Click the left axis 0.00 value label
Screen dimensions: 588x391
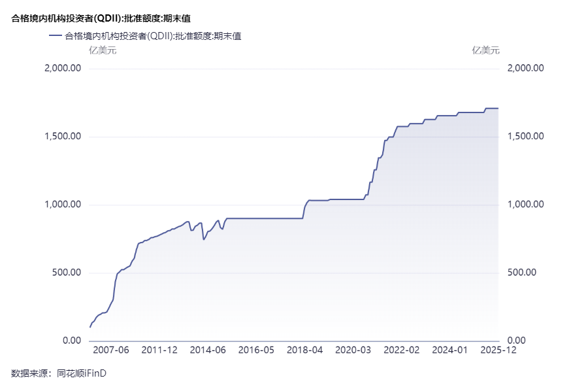tap(71, 341)
